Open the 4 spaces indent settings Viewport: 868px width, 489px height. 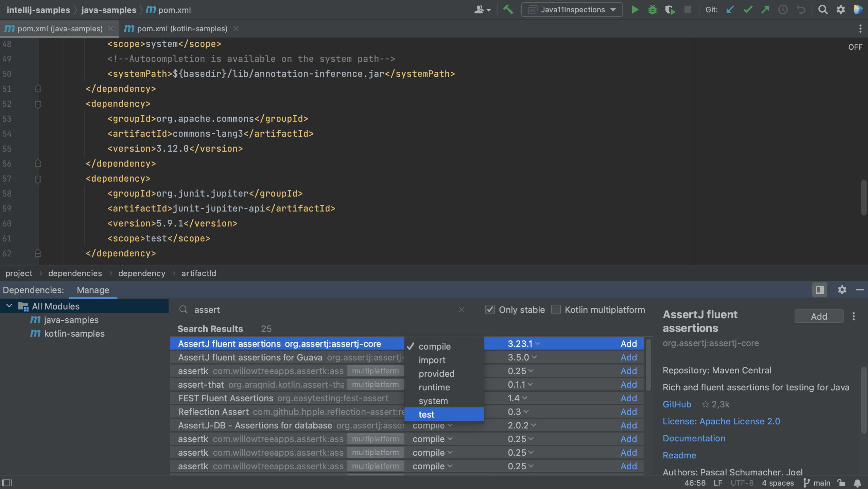pos(778,483)
